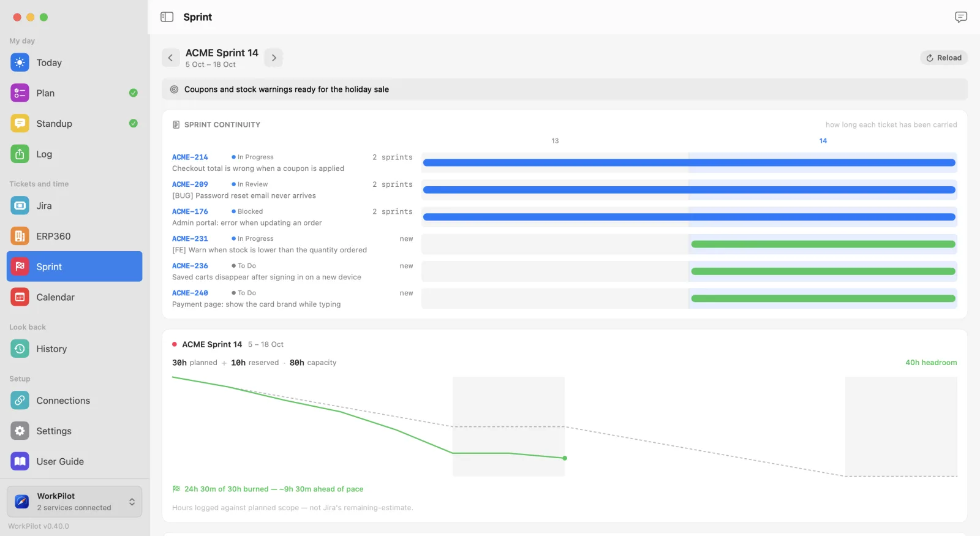Open ticket ACME-214

coord(190,157)
